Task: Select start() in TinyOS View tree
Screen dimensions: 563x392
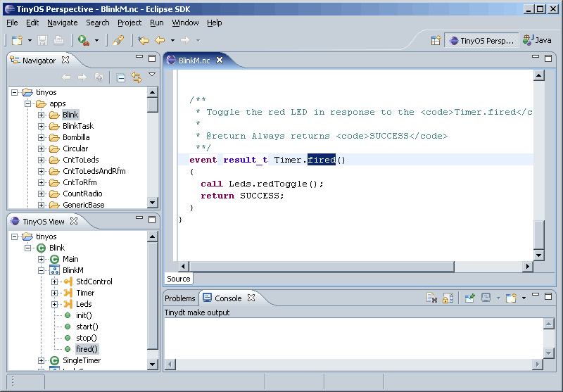Action: click(x=87, y=327)
